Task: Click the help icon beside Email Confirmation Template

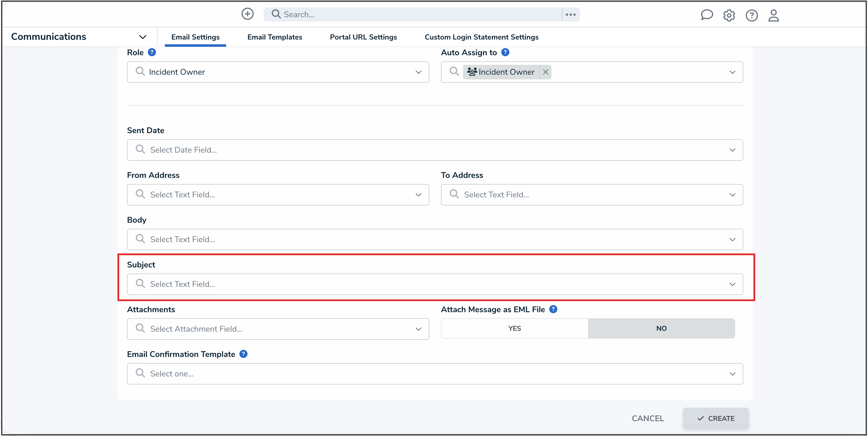Action: click(243, 354)
